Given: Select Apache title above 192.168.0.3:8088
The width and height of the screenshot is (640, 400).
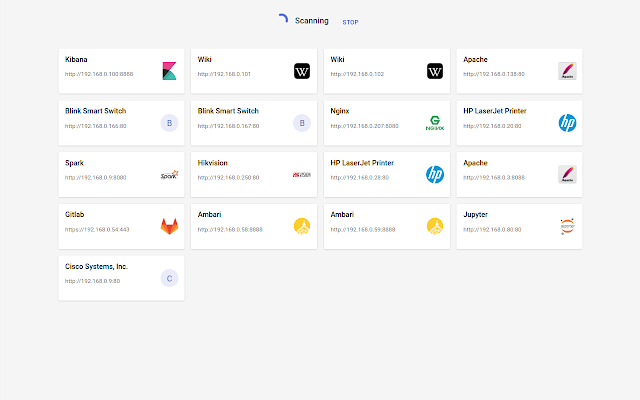Looking at the screenshot, I should (475, 163).
